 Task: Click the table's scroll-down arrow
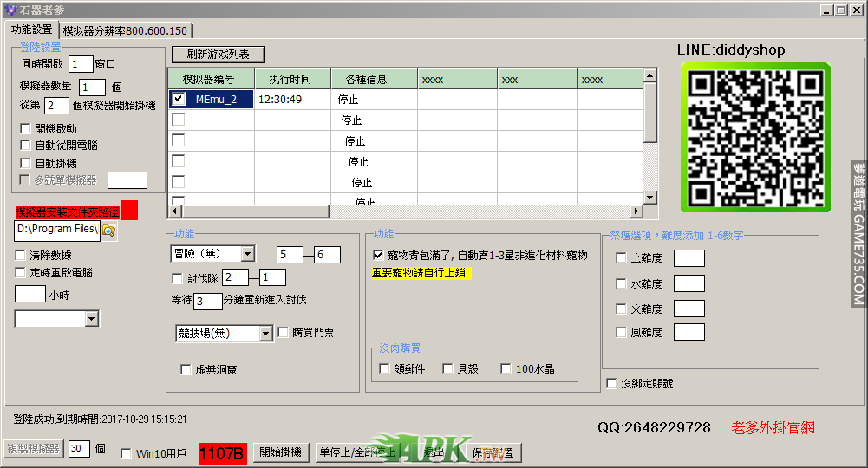pyautogui.click(x=650, y=198)
